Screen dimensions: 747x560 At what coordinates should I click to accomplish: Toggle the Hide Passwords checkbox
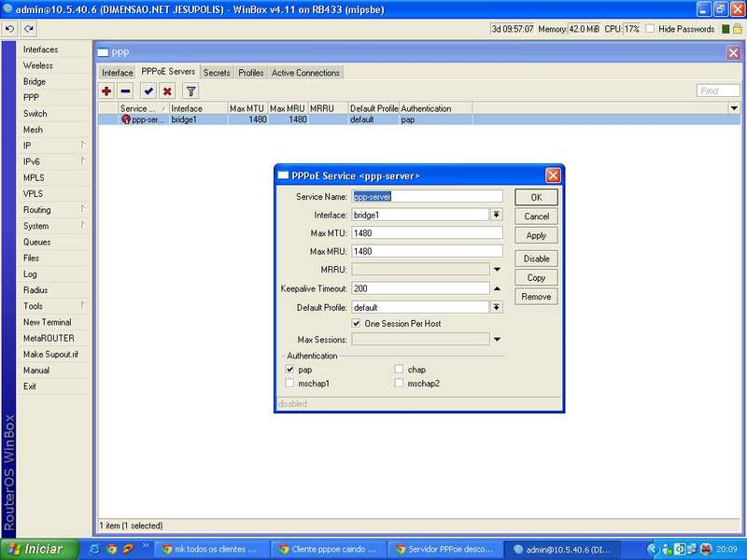(x=650, y=29)
